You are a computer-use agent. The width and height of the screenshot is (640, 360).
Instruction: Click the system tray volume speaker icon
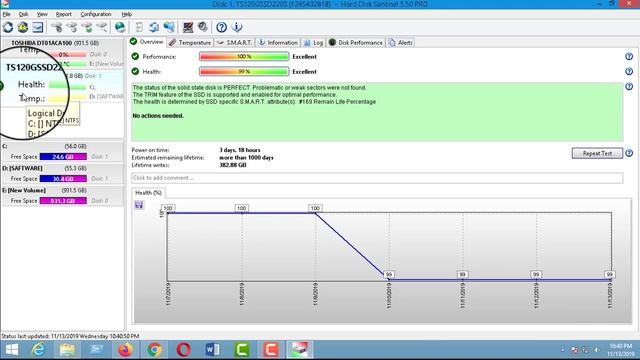tap(596, 350)
